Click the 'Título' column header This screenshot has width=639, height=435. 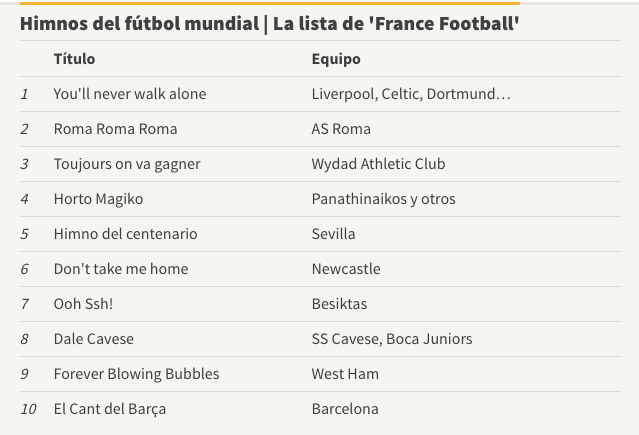click(74, 59)
